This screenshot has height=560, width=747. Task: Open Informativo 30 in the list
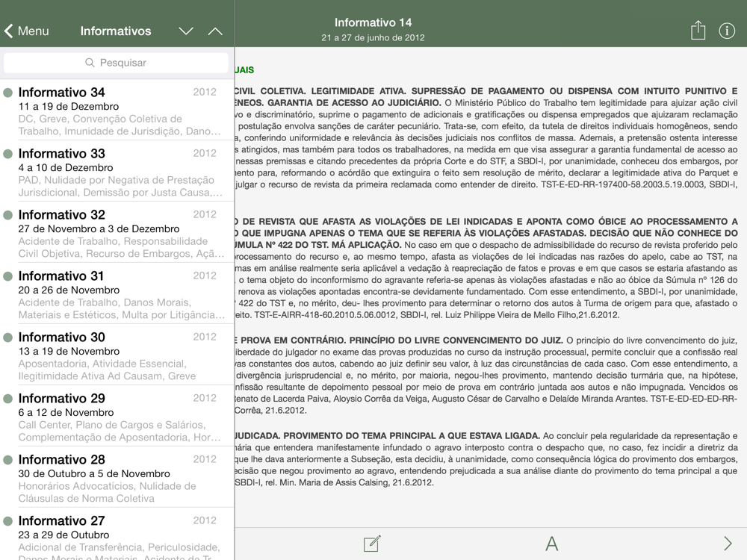pyautogui.click(x=117, y=355)
